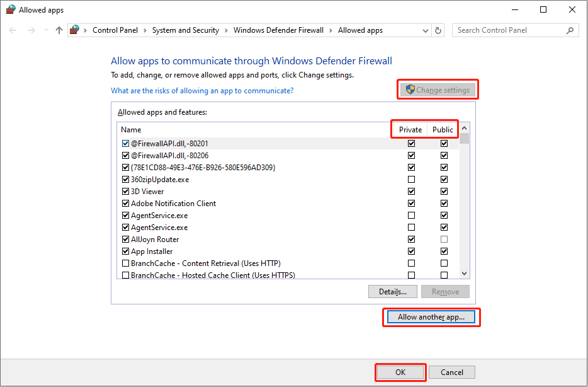Select Allowed apps breadcrumb

point(360,30)
